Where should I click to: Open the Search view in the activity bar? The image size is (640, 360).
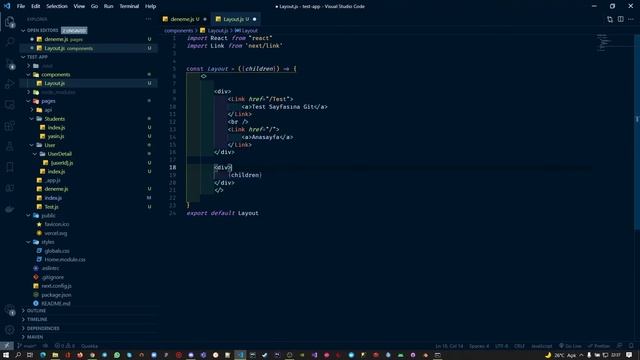click(x=10, y=42)
